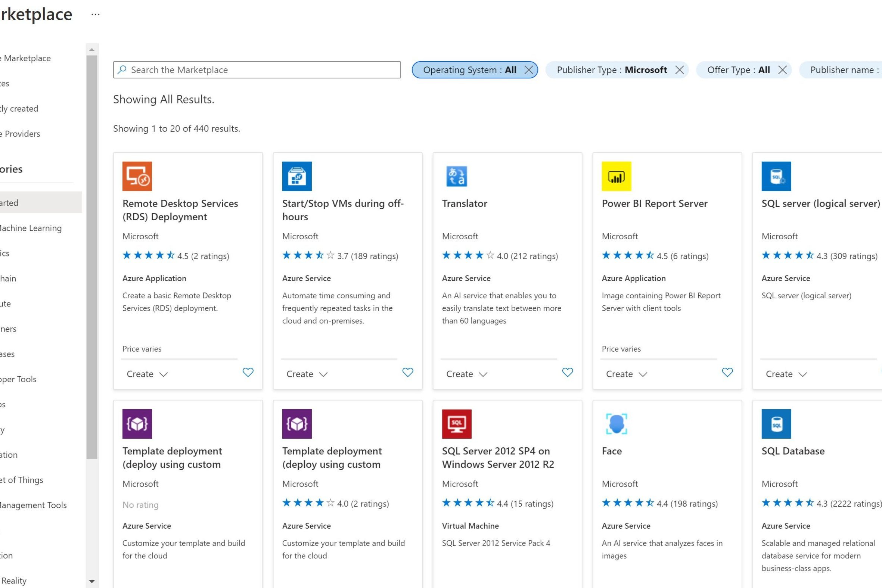
Task: Click the No rating Template deployment icon
Action: [x=137, y=424]
